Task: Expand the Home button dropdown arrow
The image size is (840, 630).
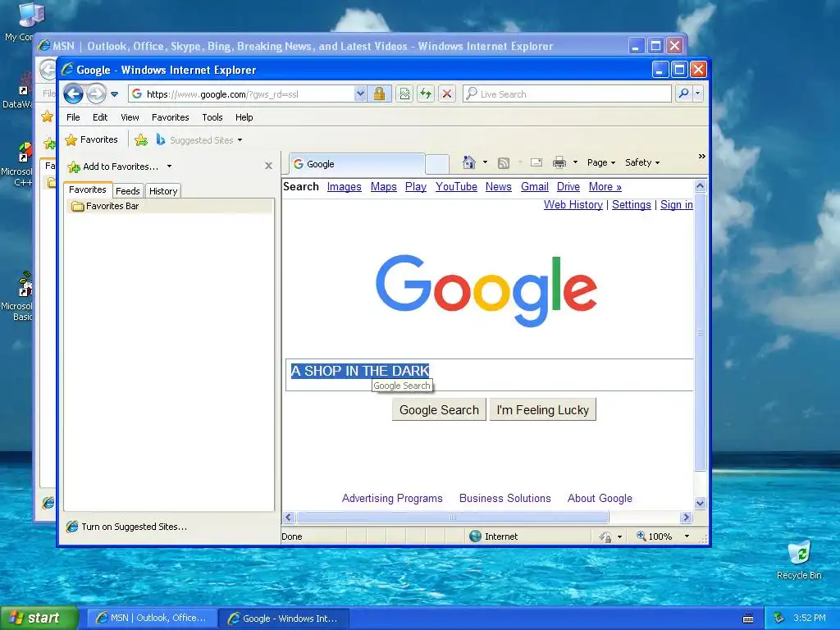Action: point(486,162)
